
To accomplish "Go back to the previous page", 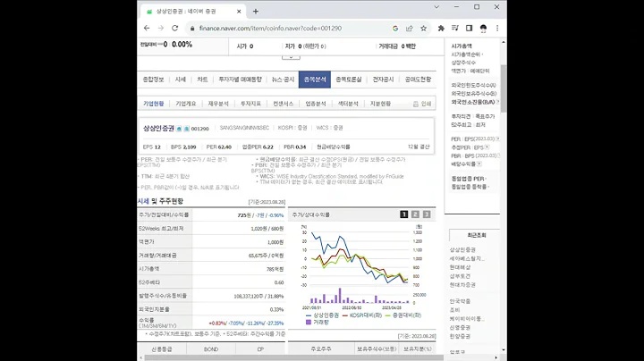I will [x=147, y=28].
